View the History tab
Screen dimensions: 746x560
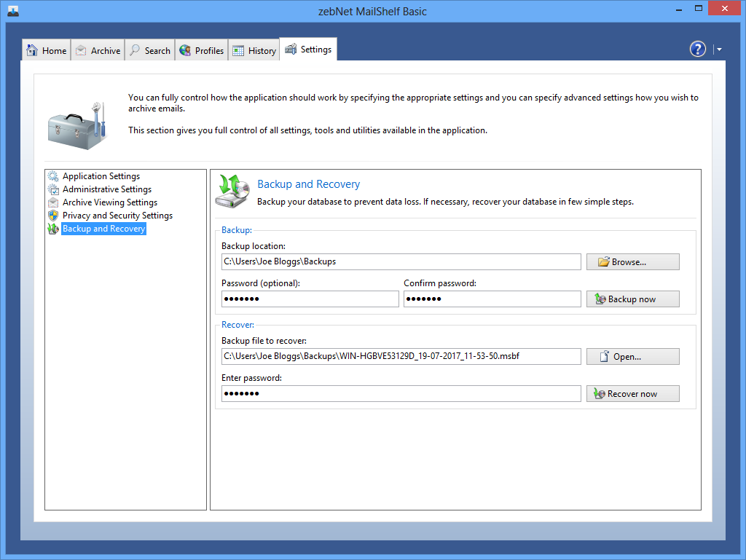pyautogui.click(x=254, y=50)
